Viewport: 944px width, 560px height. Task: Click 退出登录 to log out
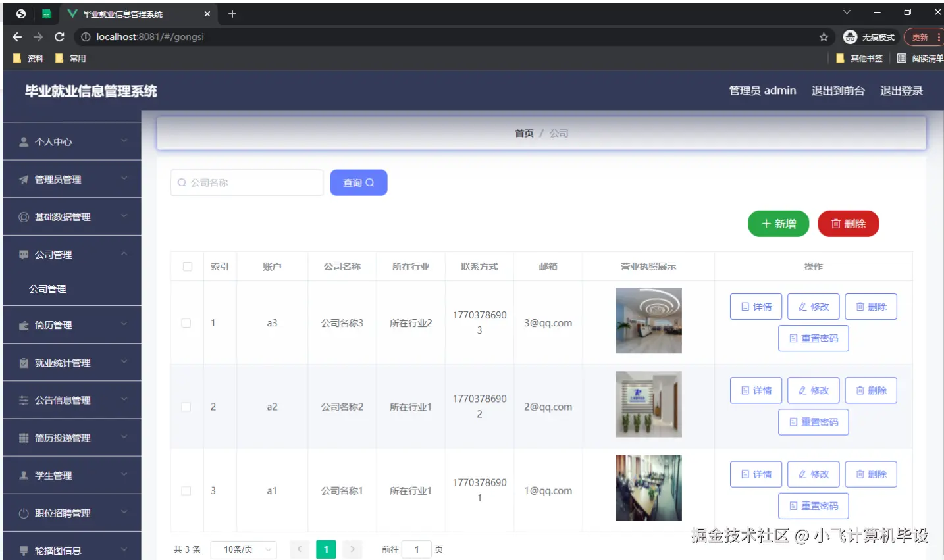[901, 91]
